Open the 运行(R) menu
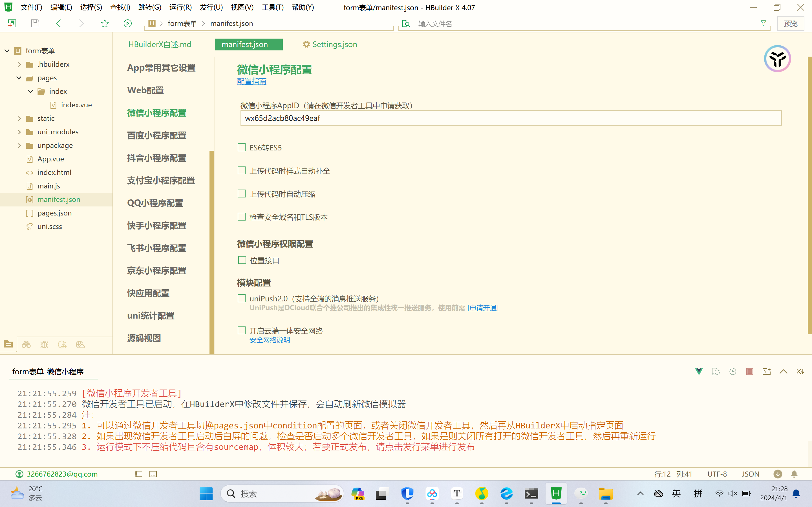Screen dimensions: 812x507 click(x=180, y=7)
